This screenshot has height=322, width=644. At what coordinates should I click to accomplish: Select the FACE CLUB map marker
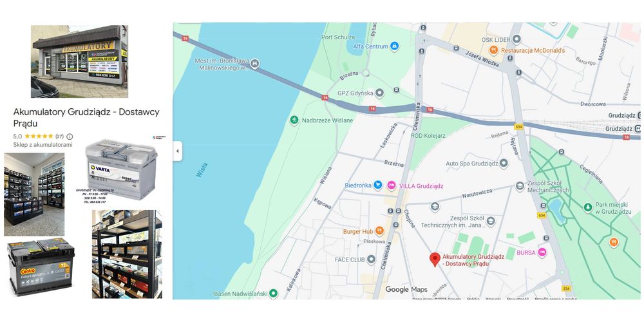coord(372,259)
